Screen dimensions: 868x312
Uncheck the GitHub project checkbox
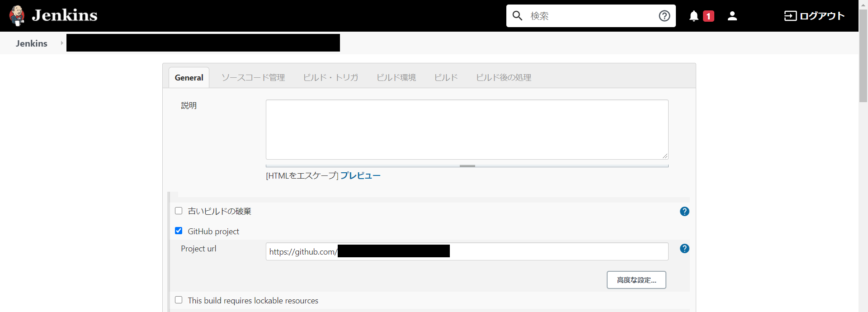(179, 231)
